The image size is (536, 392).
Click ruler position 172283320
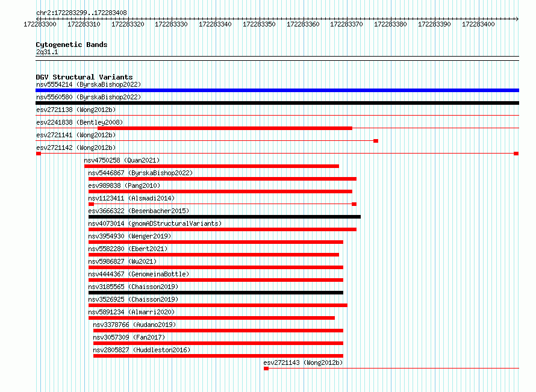[128, 24]
